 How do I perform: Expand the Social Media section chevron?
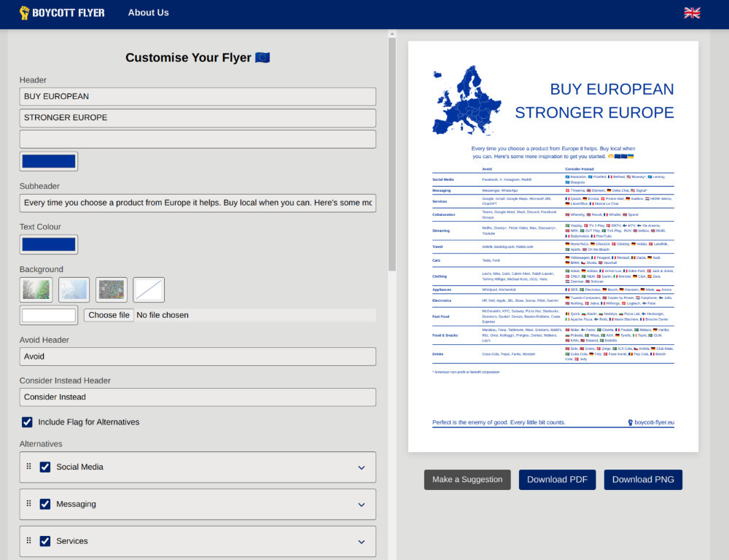click(x=362, y=467)
